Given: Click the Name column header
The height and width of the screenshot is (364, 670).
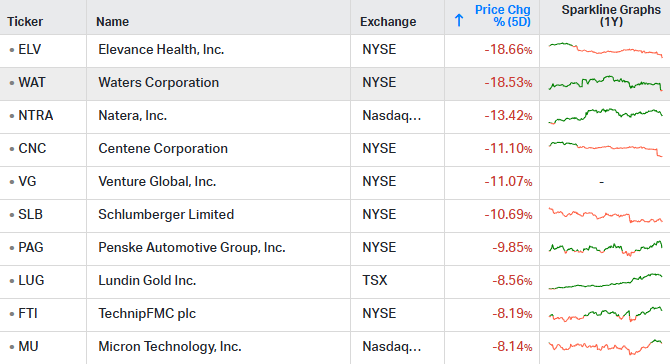Looking at the screenshot, I should [112, 22].
